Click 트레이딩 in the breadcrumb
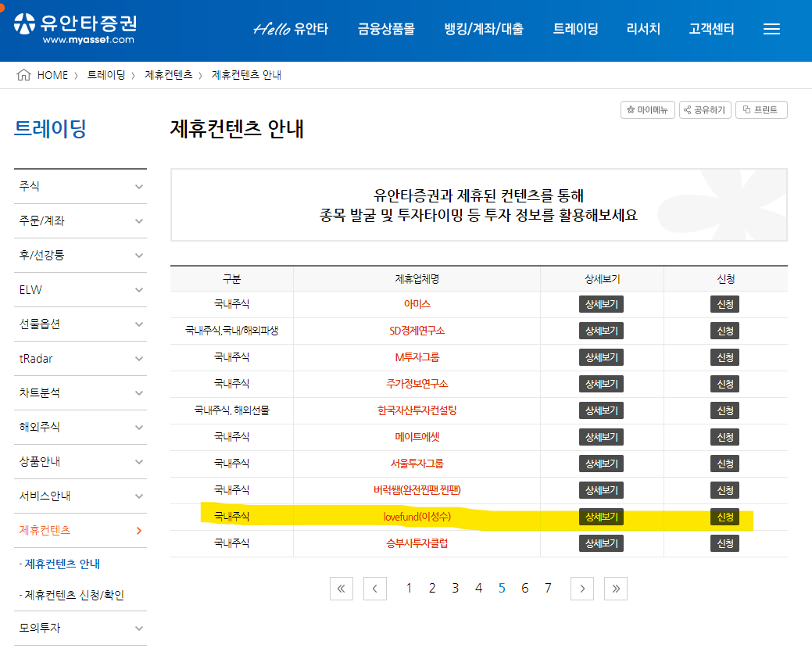This screenshot has height=659, width=812. tap(106, 75)
